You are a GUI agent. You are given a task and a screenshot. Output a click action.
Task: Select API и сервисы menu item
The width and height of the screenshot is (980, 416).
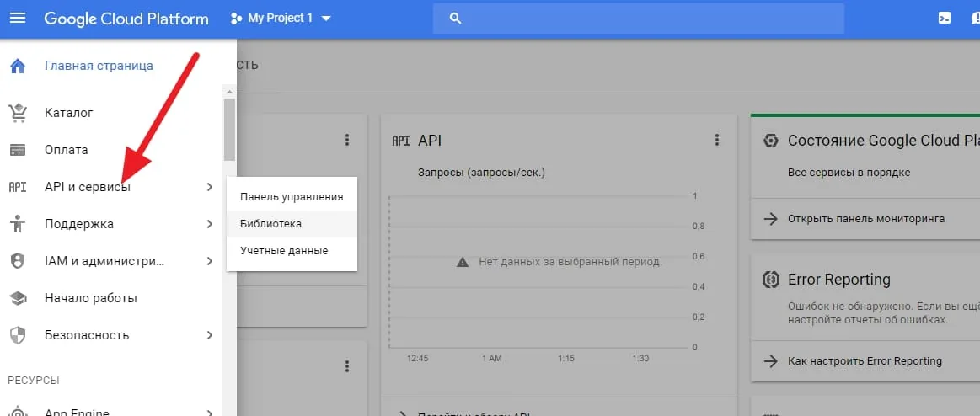pos(88,187)
